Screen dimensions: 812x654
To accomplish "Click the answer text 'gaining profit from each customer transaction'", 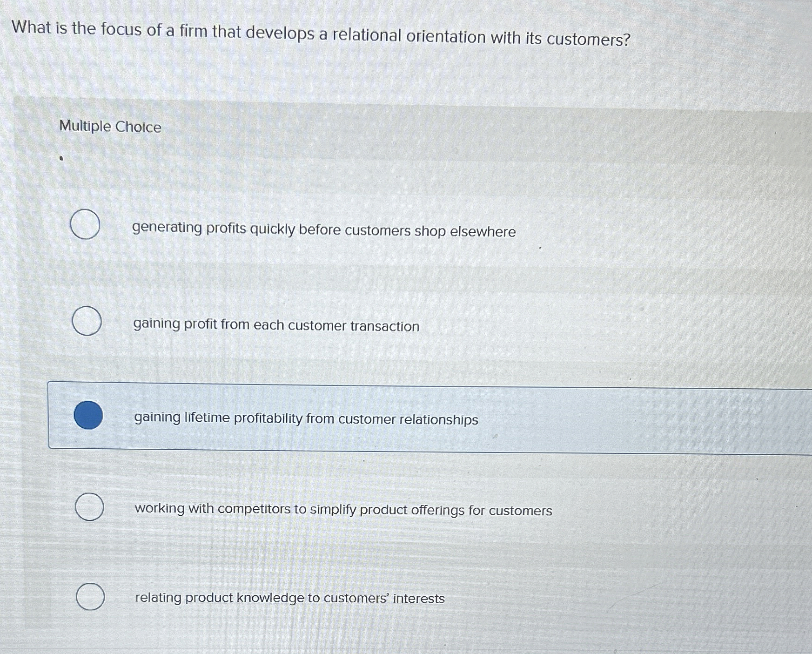I will 276,325.
